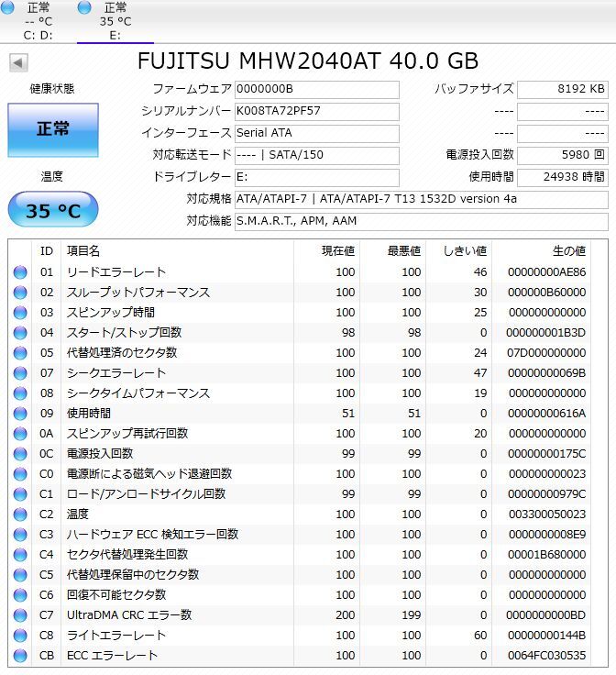Click the 対応転送モード value field
The image size is (616, 675).
coord(316,155)
